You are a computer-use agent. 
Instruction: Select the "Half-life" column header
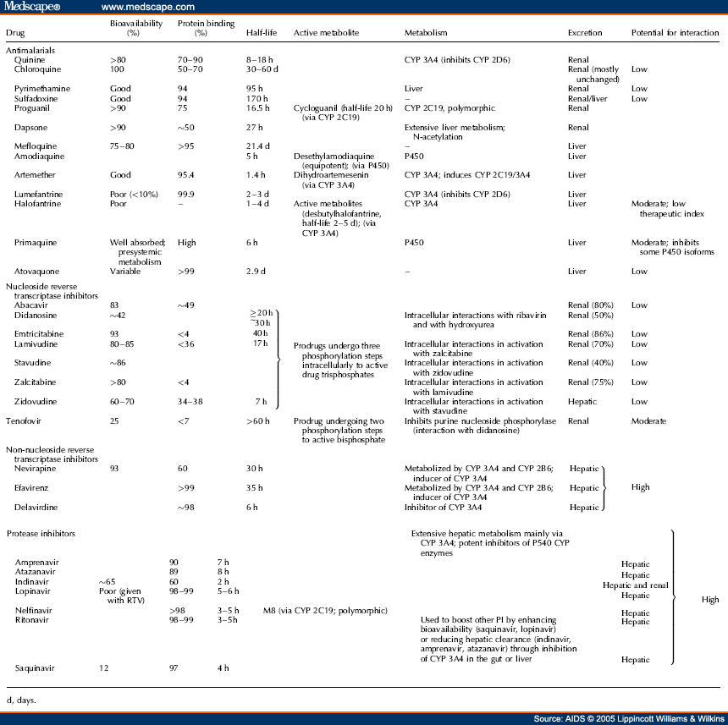262,33
